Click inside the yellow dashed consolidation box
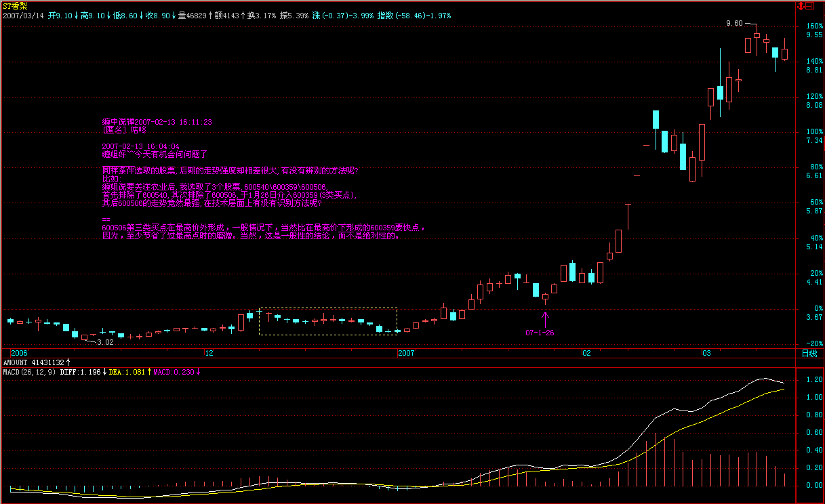Image resolution: width=825 pixels, height=504 pixels. (x=327, y=322)
